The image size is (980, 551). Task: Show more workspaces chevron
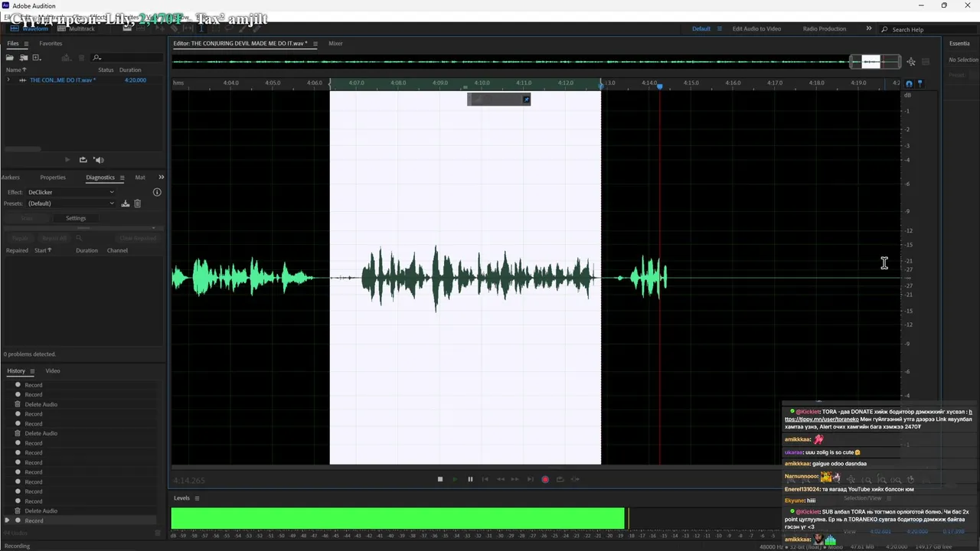pos(869,29)
